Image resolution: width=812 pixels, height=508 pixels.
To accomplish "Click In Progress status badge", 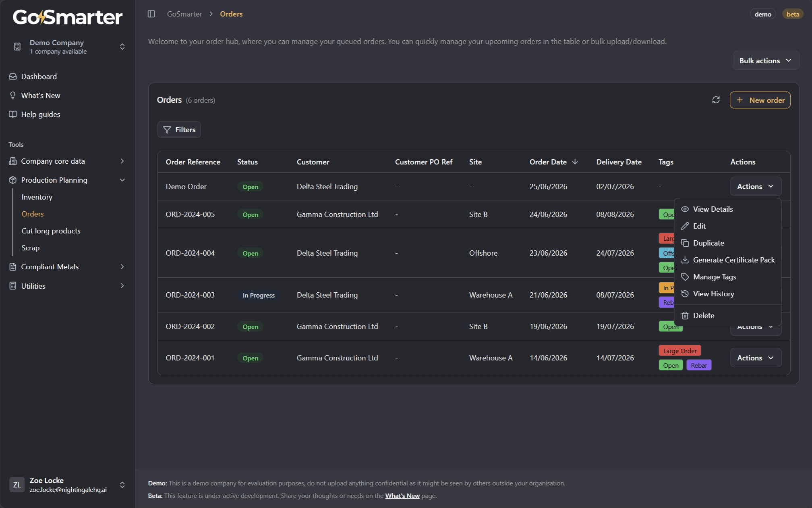I will (259, 295).
